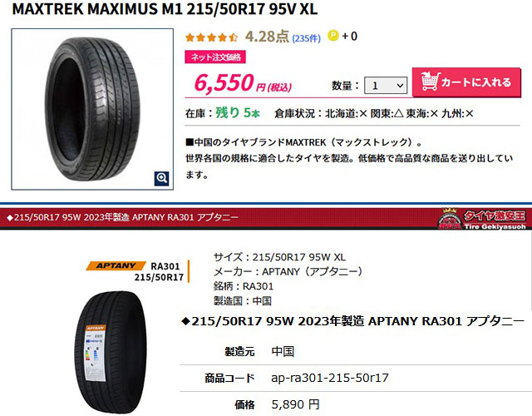Click the shopping cart icon in button

coord(431,82)
